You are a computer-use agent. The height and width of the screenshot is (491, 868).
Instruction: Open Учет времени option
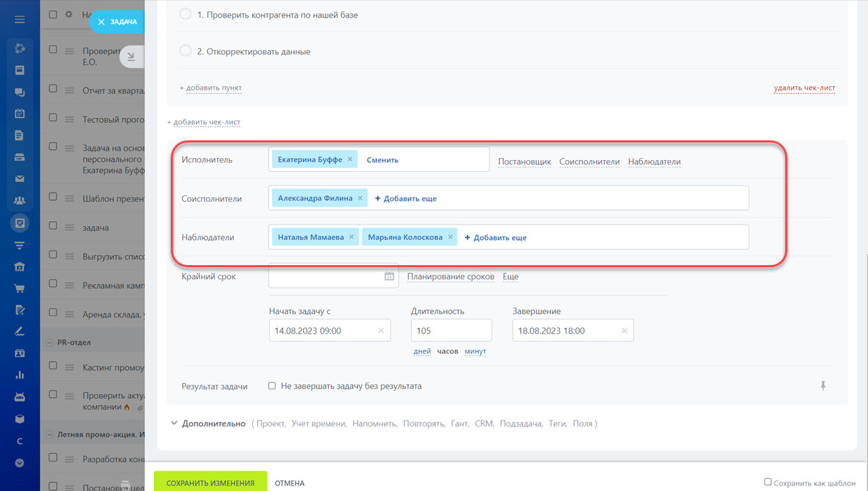click(x=319, y=424)
